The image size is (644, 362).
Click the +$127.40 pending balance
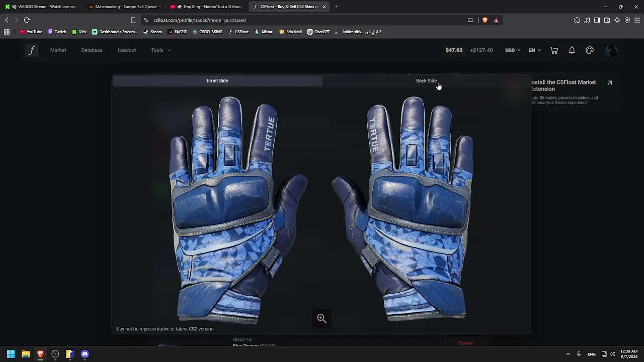click(x=481, y=50)
